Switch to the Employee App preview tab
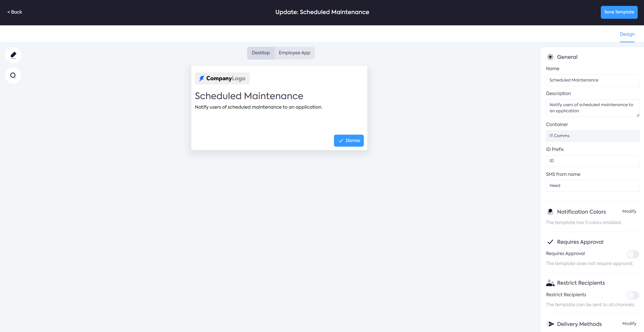 click(294, 53)
